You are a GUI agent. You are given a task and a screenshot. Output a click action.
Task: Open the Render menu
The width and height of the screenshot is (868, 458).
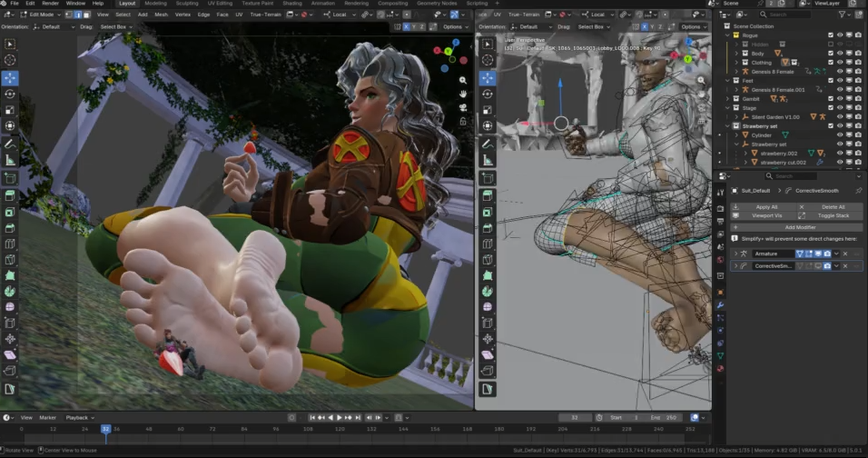pos(50,4)
